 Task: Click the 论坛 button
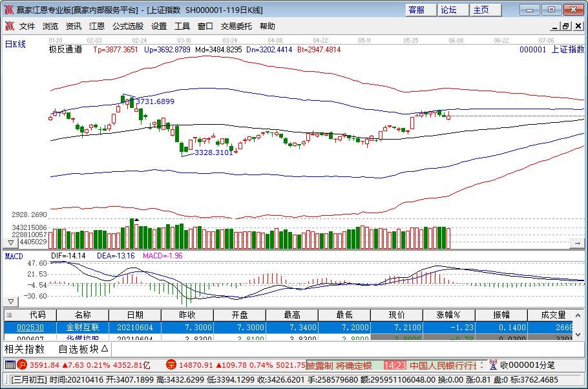[453, 10]
